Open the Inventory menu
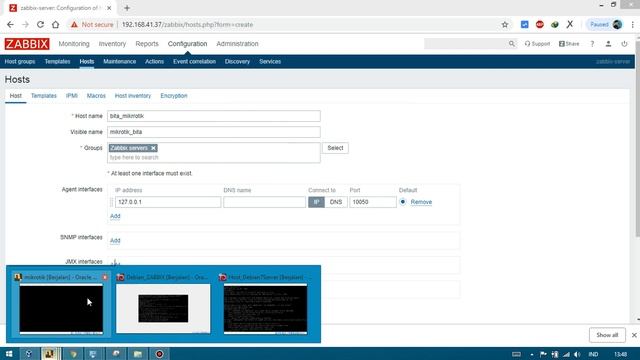The image size is (640, 360). (x=112, y=44)
